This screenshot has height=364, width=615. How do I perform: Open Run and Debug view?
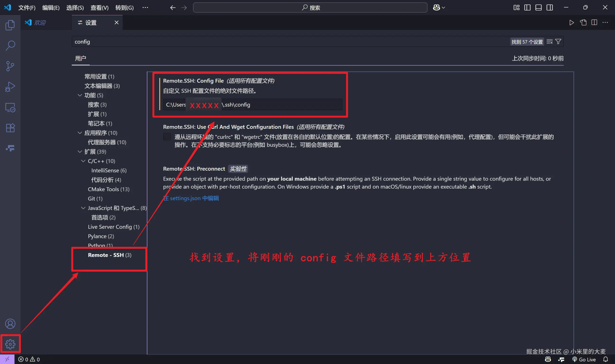[10, 87]
